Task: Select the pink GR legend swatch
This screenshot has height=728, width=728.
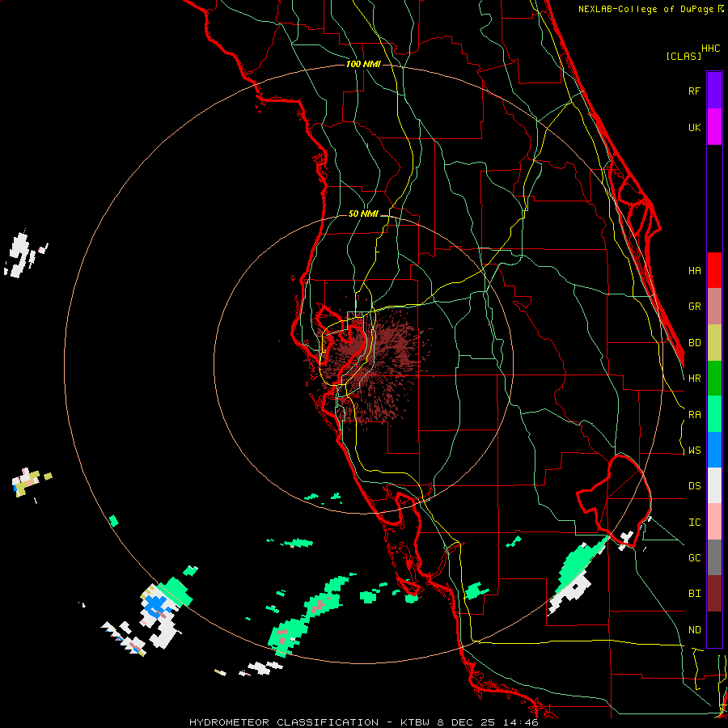Action: click(714, 307)
